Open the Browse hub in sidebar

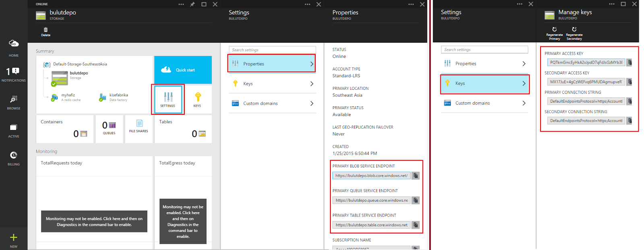tap(14, 103)
